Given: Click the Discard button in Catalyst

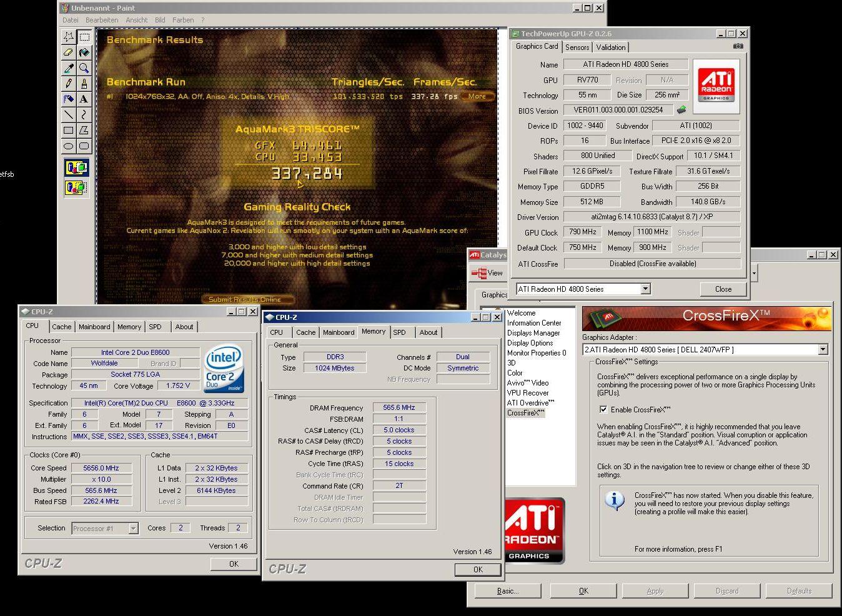Looking at the screenshot, I should pos(727,591).
